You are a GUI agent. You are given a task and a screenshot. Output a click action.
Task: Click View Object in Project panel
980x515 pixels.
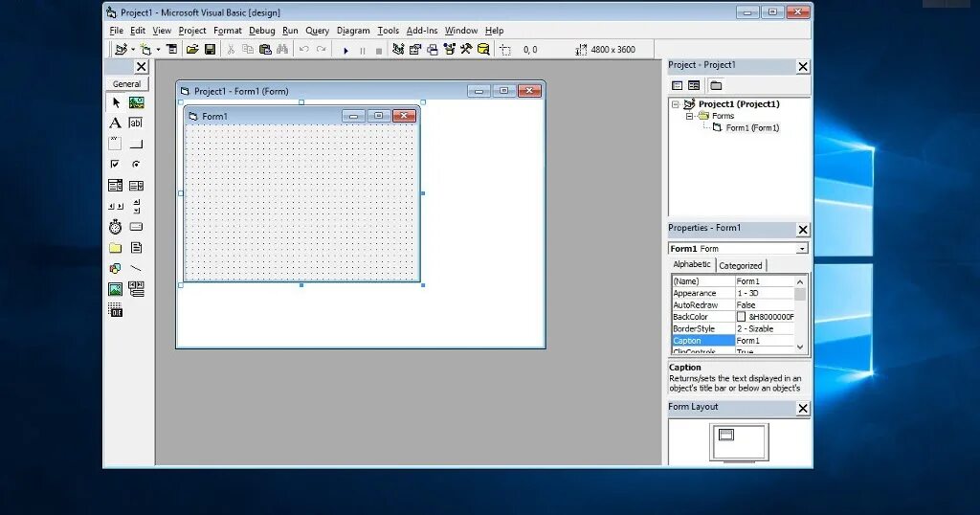[694, 85]
